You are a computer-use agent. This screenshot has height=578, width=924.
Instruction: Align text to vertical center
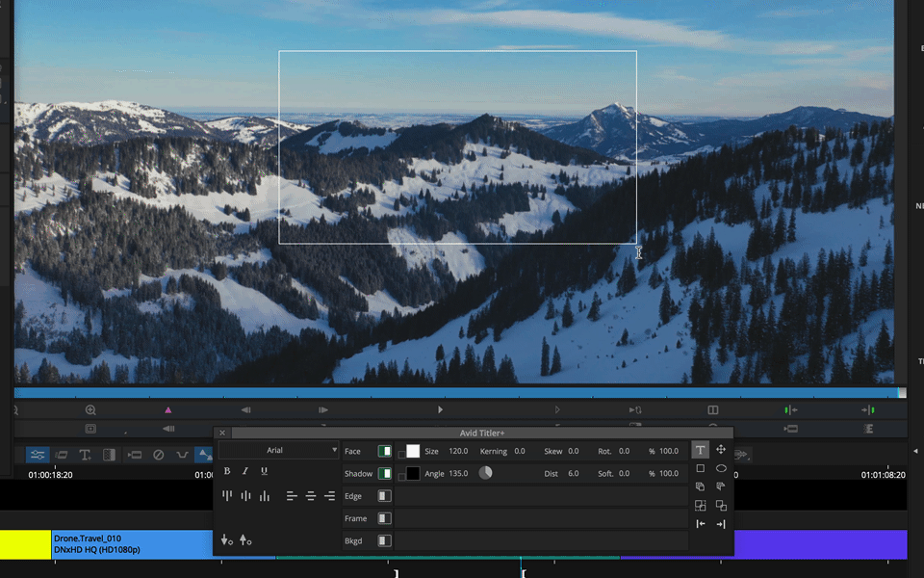coord(245,495)
